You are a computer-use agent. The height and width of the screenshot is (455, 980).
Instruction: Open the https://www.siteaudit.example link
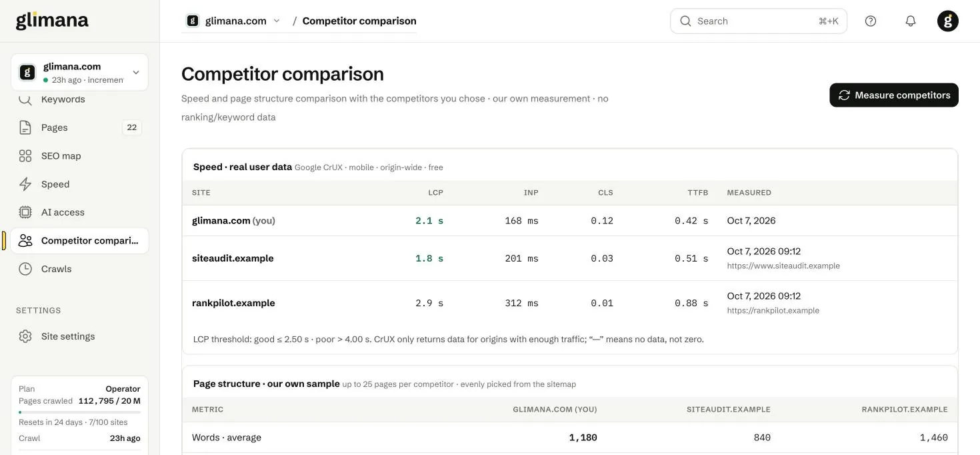(783, 266)
